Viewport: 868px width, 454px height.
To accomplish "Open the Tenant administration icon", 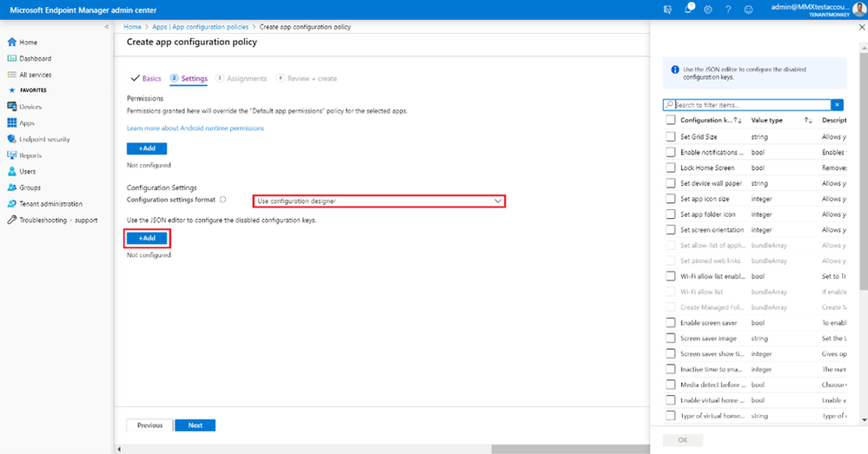I will click(11, 203).
